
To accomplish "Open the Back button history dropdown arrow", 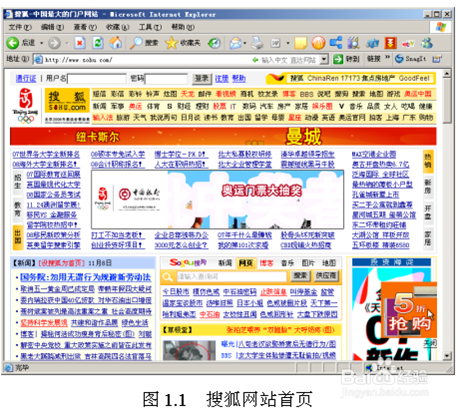I will [42, 43].
